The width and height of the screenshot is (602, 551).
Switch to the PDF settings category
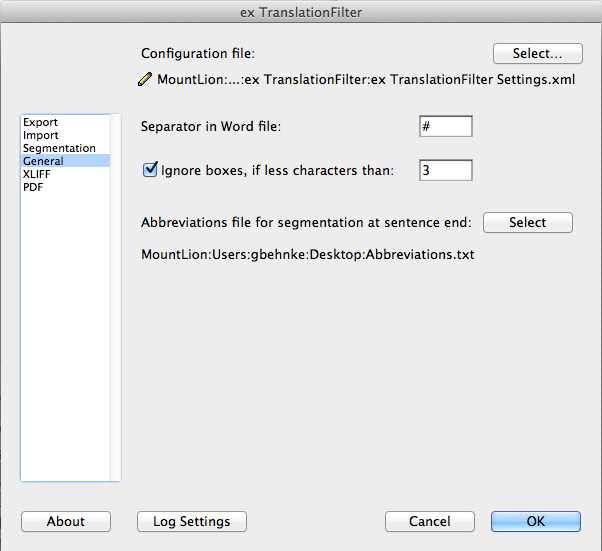pos(65,187)
